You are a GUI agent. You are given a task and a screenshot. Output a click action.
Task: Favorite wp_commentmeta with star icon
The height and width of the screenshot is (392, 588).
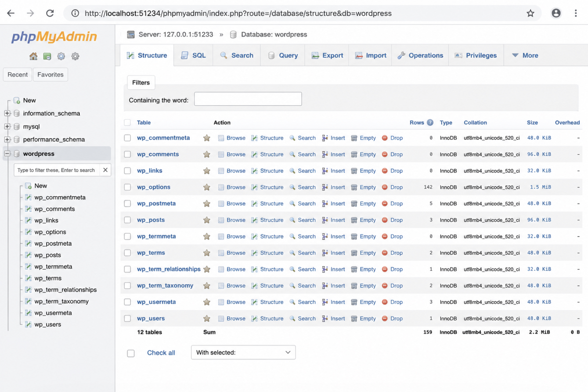tap(207, 138)
